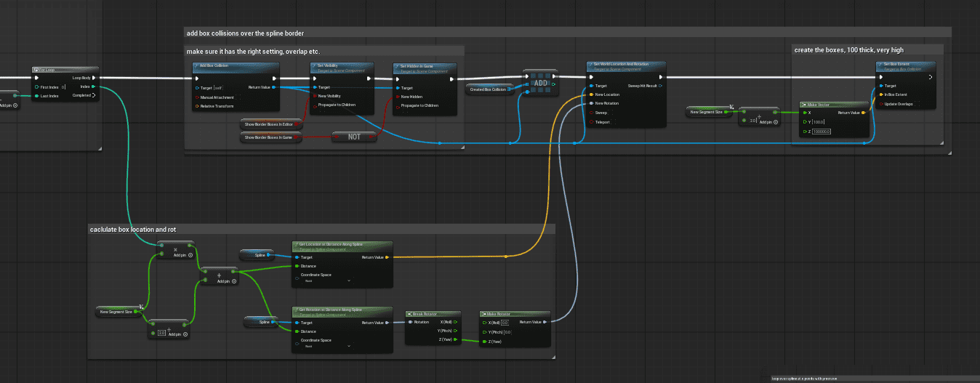Edit the First Index value field
This screenshot has width=980, height=383.
coord(63,86)
